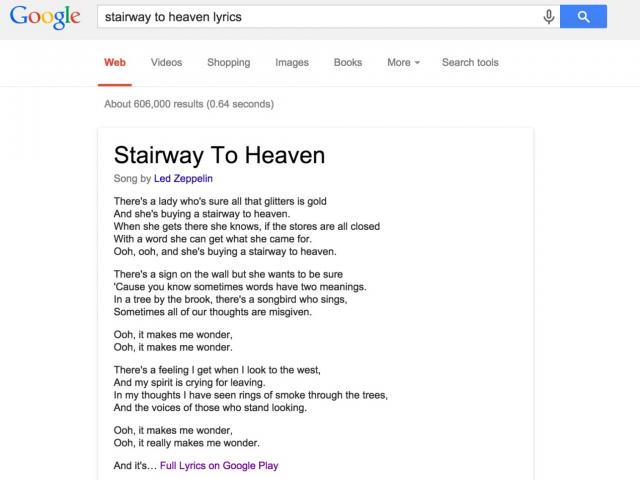
Task: Click the 'Song by' label text
Action: coord(132,178)
